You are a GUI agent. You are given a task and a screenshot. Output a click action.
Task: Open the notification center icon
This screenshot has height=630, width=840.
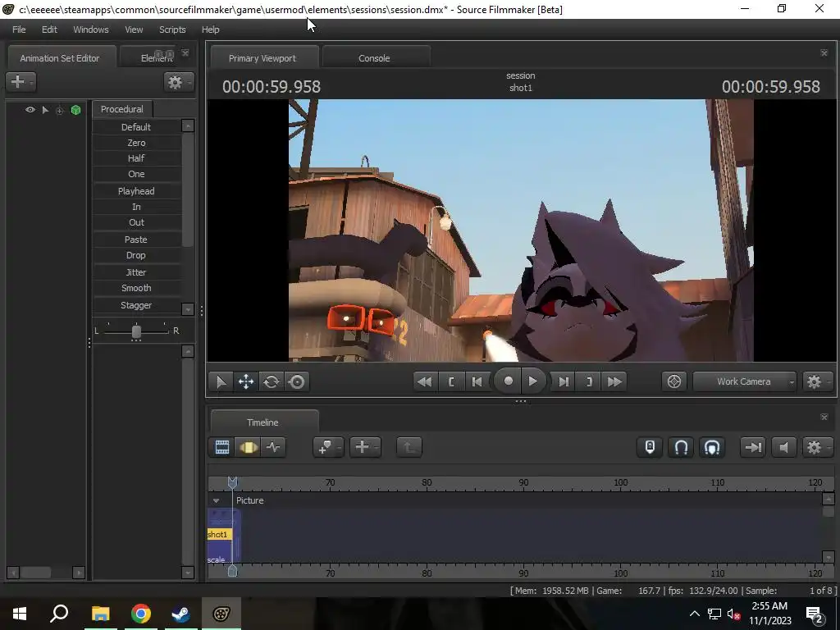[x=815, y=614]
